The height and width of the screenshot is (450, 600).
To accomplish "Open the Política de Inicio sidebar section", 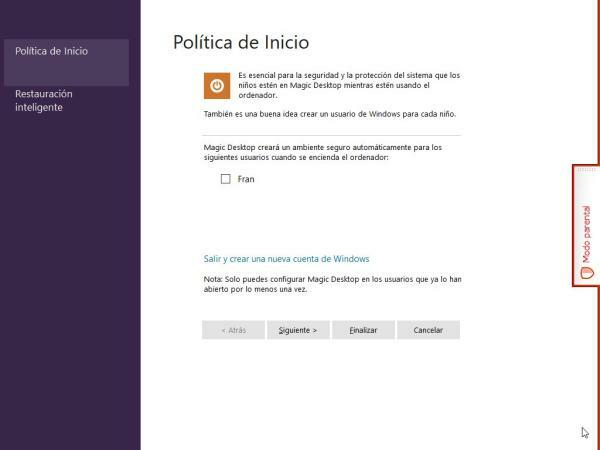I will tap(65, 51).
